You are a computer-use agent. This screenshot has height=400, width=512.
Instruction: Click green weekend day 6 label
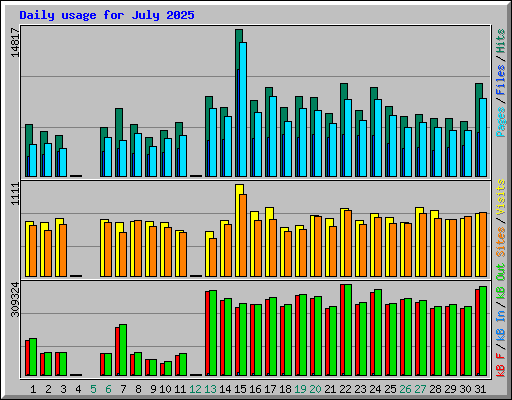click(x=108, y=389)
